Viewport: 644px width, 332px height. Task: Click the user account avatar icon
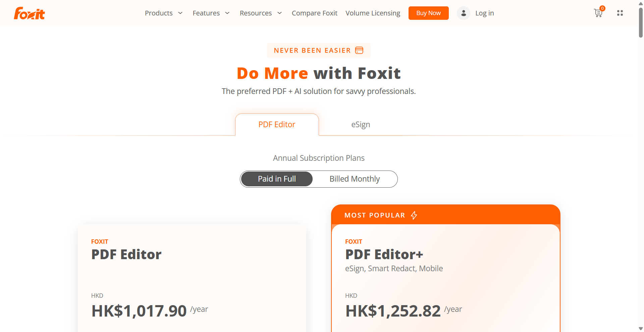pos(463,13)
